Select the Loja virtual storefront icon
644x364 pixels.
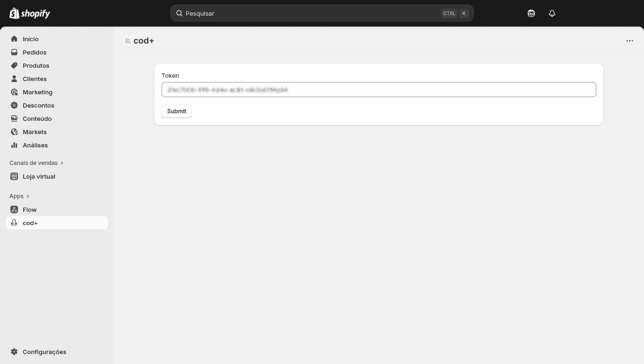click(x=14, y=176)
